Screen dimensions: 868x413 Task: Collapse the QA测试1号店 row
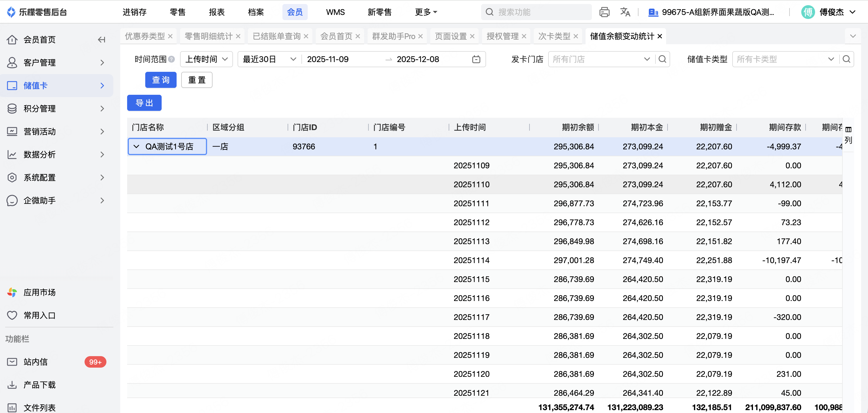136,146
